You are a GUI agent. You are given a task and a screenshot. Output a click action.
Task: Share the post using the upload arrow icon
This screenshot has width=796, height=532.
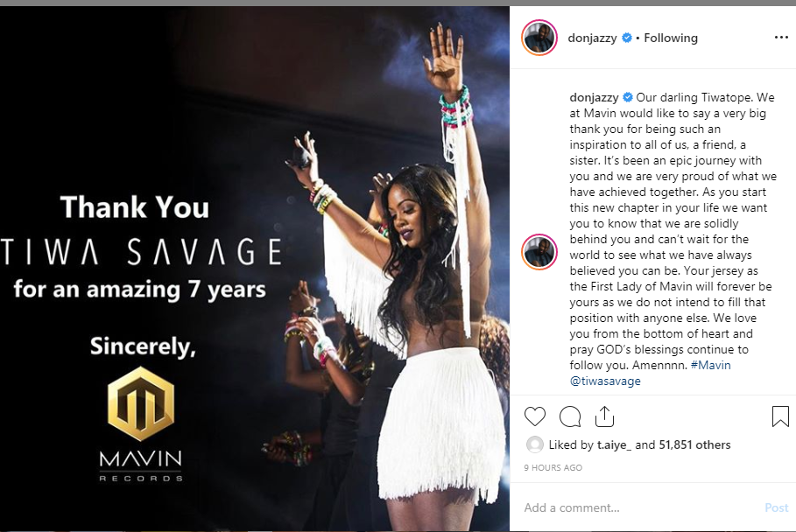604,416
